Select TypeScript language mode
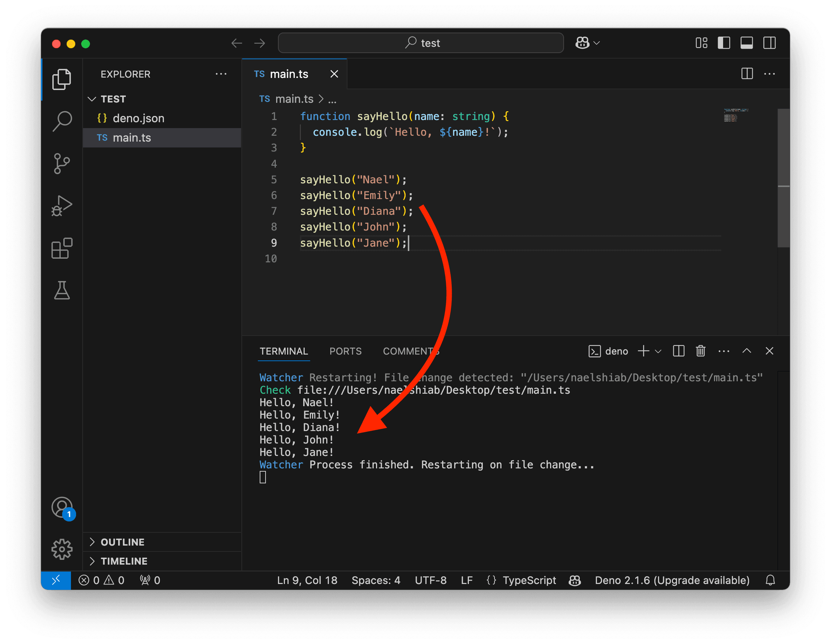Image resolution: width=831 pixels, height=644 pixels. [529, 580]
